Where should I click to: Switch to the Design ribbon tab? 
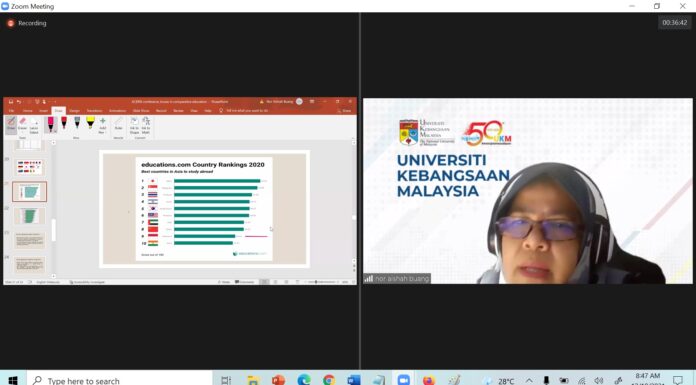click(x=74, y=111)
